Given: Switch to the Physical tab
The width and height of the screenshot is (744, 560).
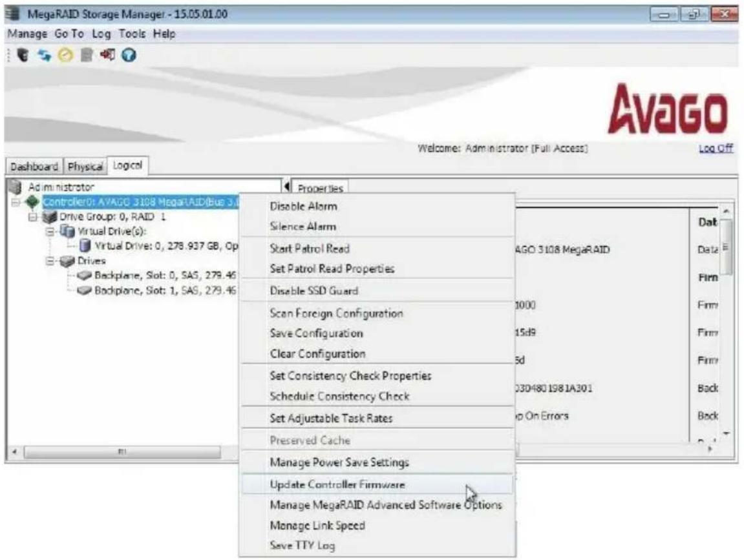Looking at the screenshot, I should [x=85, y=167].
